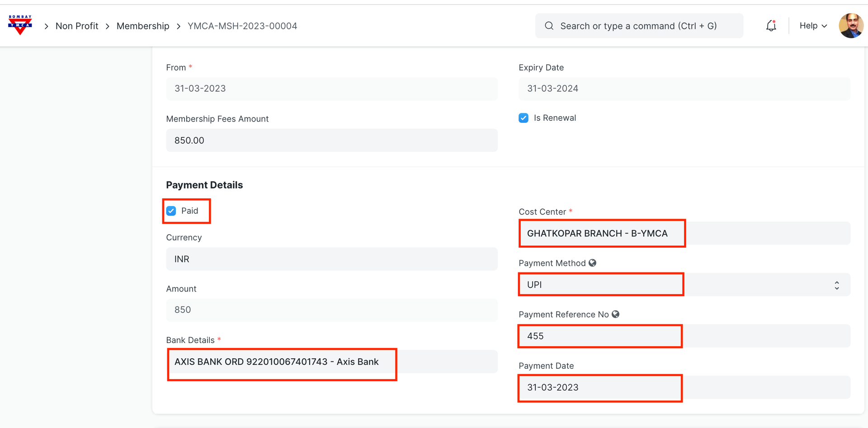Click the From date field

point(331,89)
